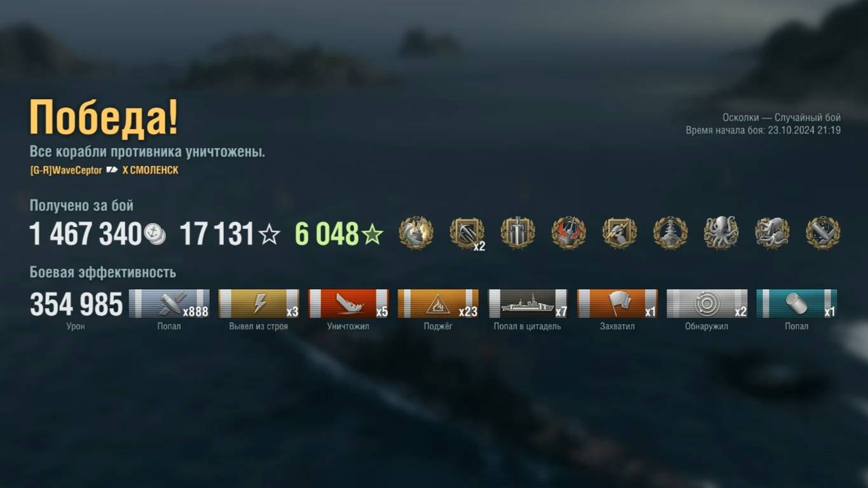The width and height of the screenshot is (868, 488).
Task: Click the player name [G-R]WaveCeptor
Action: pyautogui.click(x=65, y=170)
